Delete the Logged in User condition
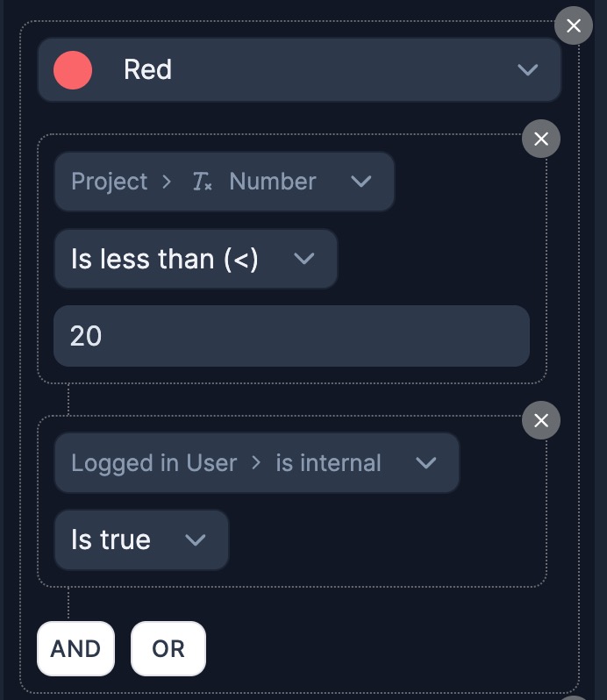The width and height of the screenshot is (607, 700). (x=541, y=421)
